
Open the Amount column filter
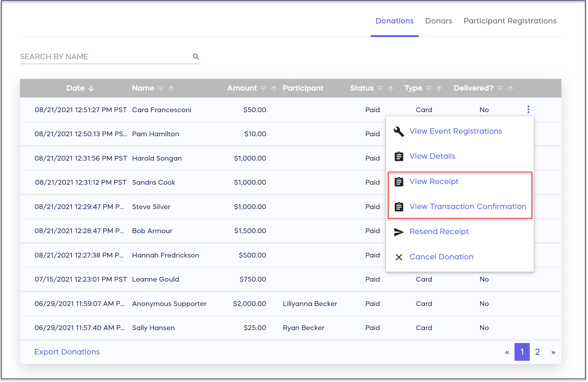(x=263, y=88)
